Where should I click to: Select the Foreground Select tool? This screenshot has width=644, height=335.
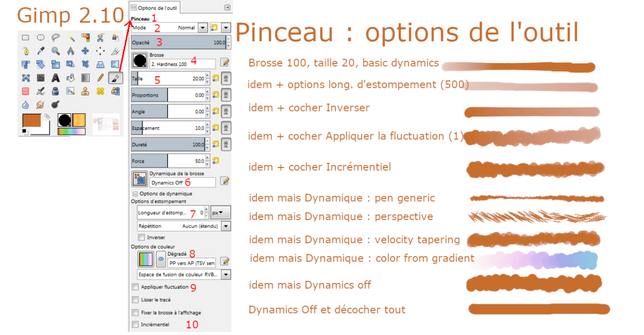click(x=115, y=38)
